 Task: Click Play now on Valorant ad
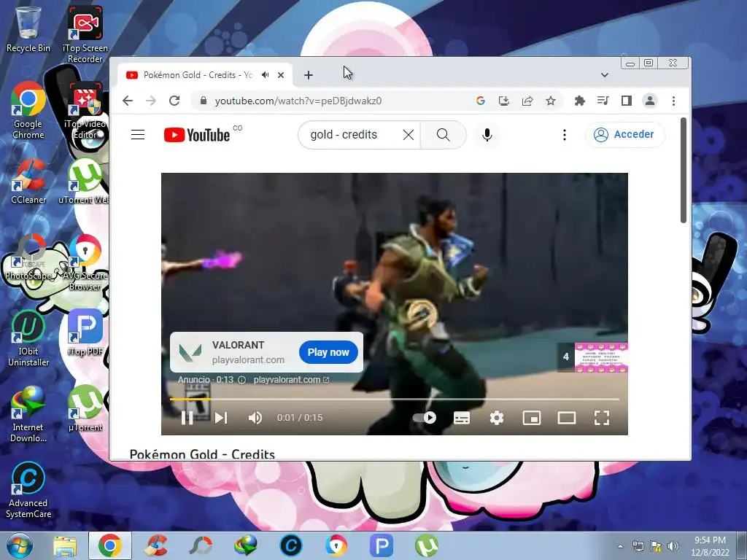pyautogui.click(x=328, y=352)
